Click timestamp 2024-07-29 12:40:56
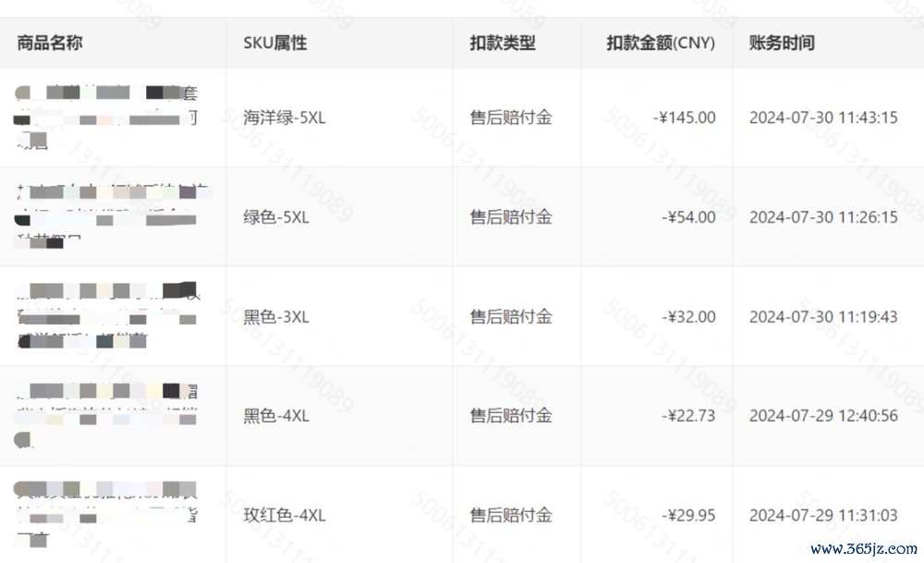Viewport: 924px width, 563px height. coord(823,416)
